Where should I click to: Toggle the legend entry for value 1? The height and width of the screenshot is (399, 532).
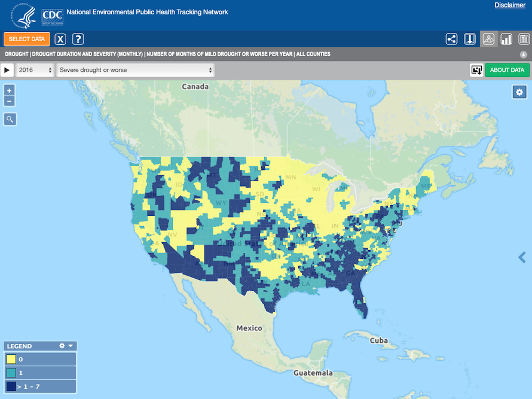tap(40, 372)
